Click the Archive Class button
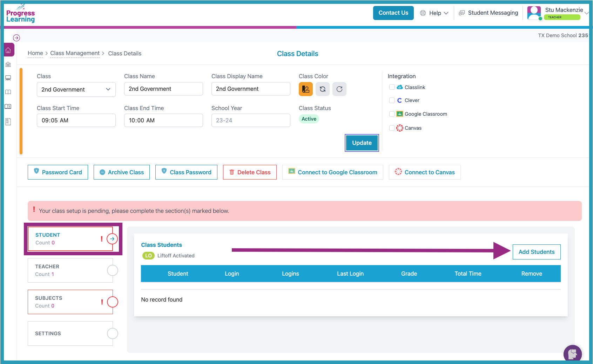This screenshot has width=593, height=364. (x=122, y=172)
